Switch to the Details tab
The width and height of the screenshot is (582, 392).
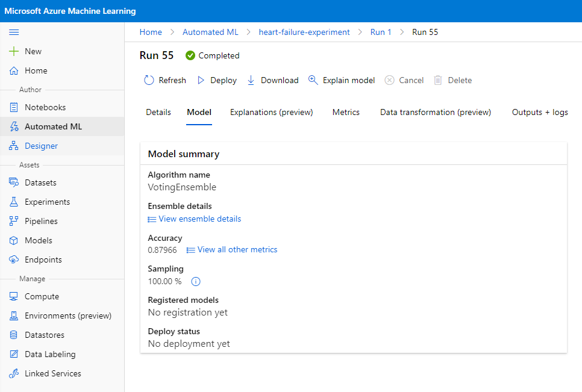[x=158, y=112]
